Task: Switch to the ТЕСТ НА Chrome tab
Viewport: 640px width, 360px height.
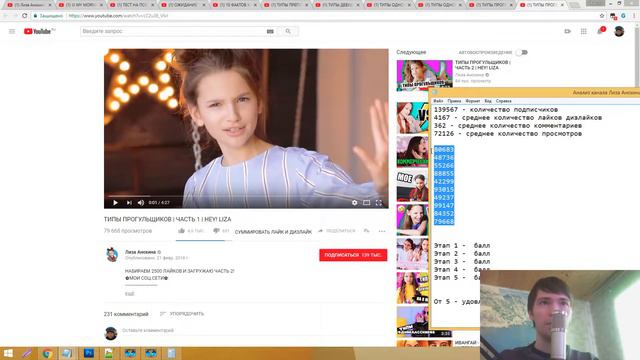Action: pos(131,5)
